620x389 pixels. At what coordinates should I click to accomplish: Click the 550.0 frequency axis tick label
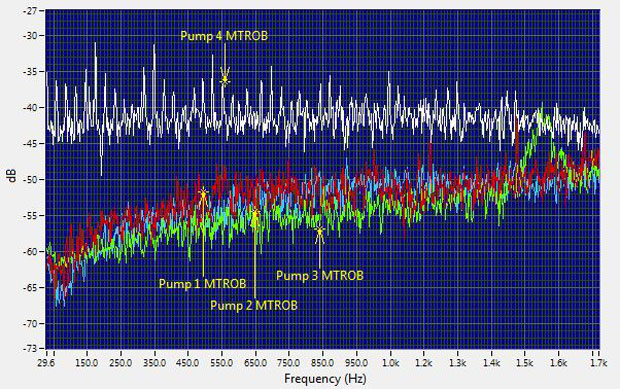tap(221, 363)
